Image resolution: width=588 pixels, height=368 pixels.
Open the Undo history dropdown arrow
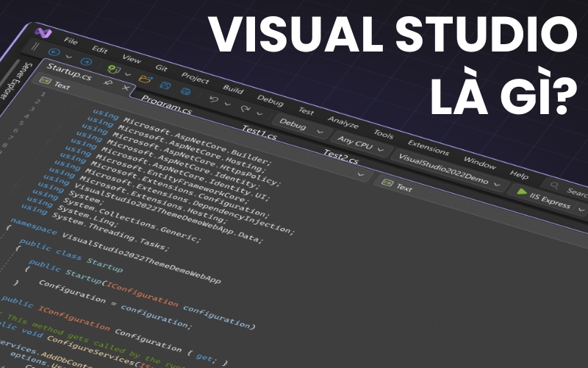pyautogui.click(x=227, y=104)
